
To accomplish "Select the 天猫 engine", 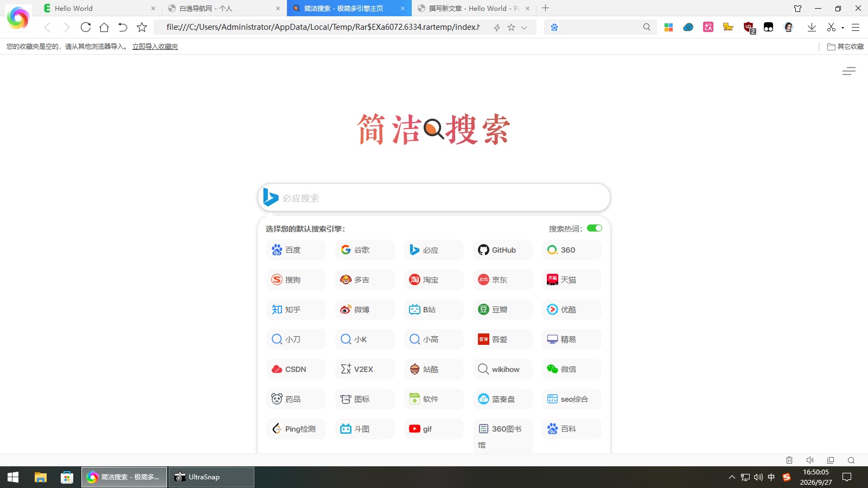I will pos(571,280).
